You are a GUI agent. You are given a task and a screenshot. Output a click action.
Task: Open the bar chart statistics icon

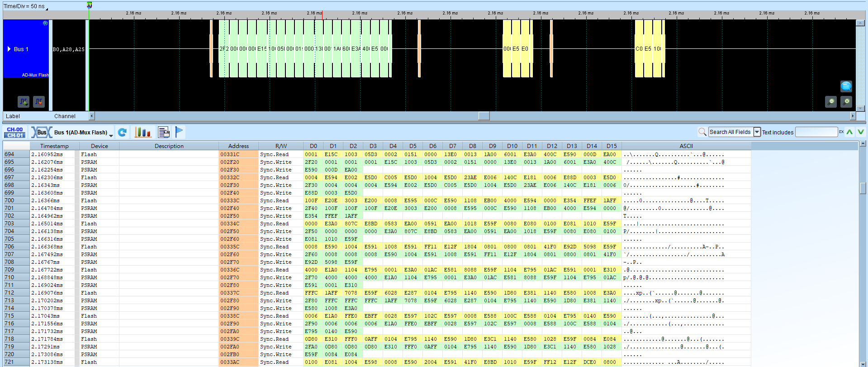[142, 132]
